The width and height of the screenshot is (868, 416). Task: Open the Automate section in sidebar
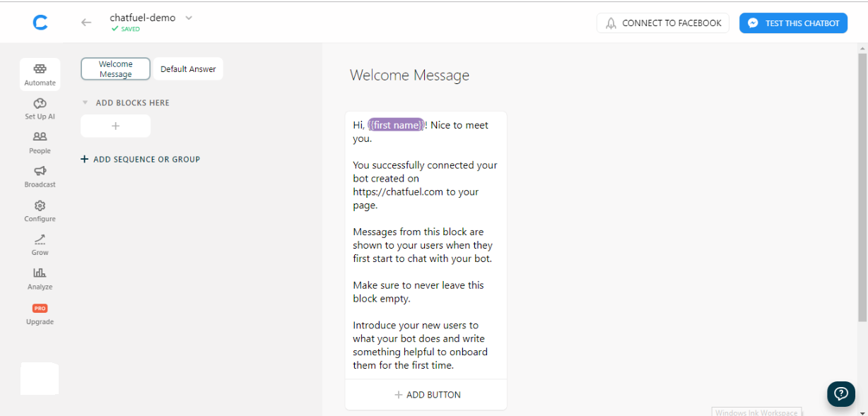point(40,73)
